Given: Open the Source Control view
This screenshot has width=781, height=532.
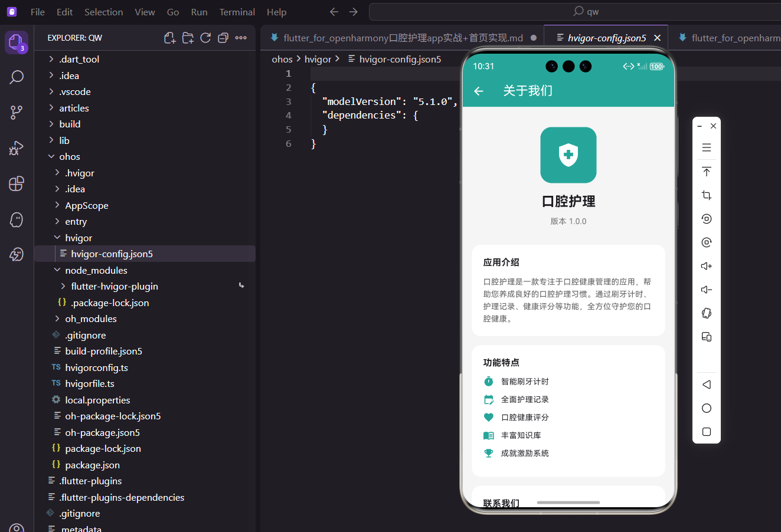Looking at the screenshot, I should (16, 112).
